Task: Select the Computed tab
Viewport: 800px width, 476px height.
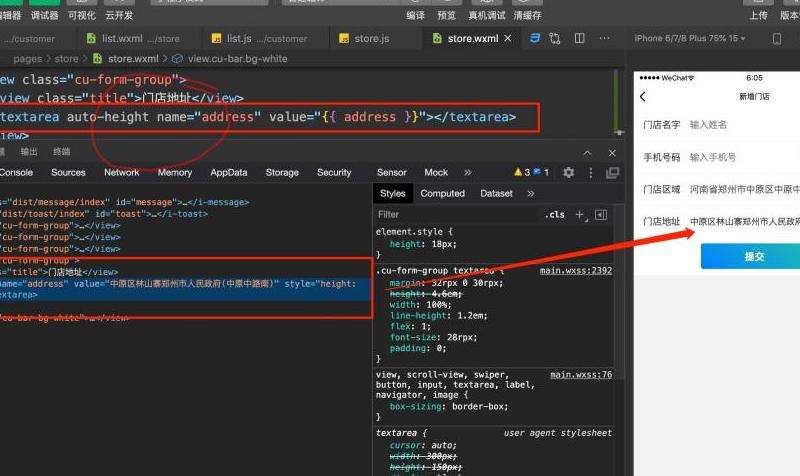Action: (442, 193)
